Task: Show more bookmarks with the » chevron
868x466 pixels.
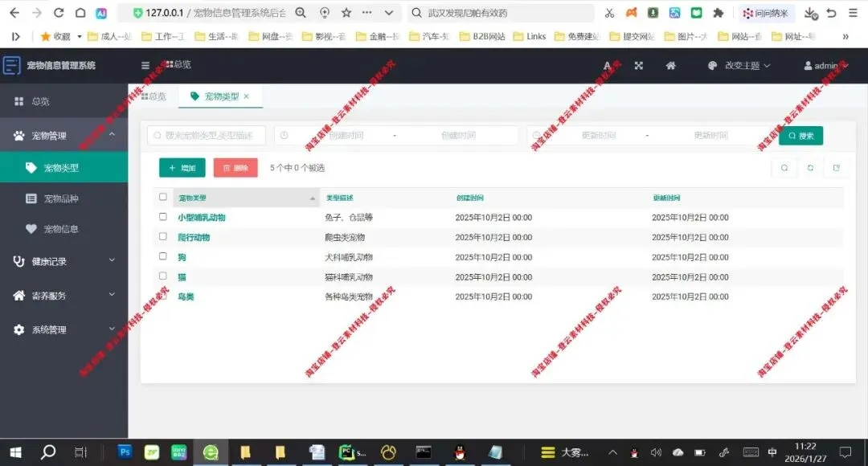Action: point(845,36)
